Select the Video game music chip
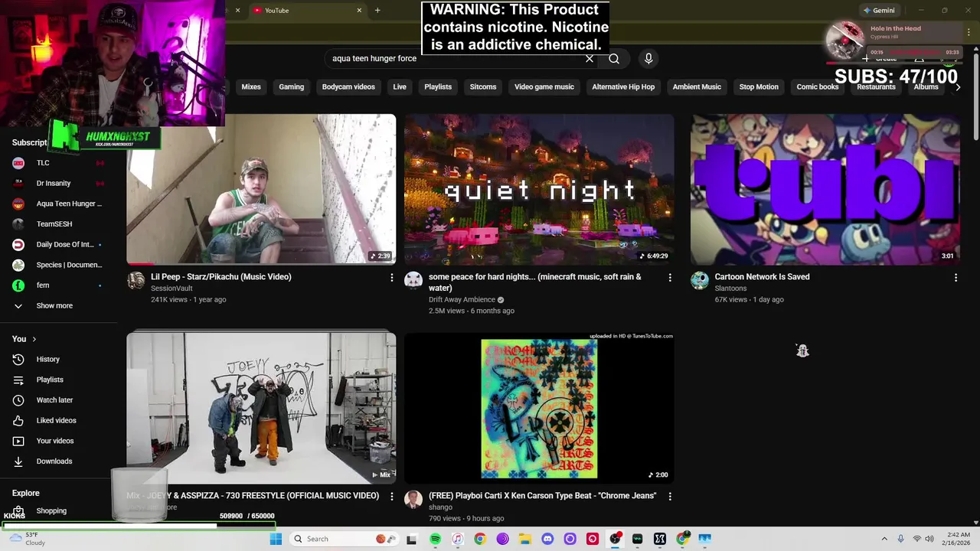Viewport: 980px width, 551px height. (x=544, y=87)
